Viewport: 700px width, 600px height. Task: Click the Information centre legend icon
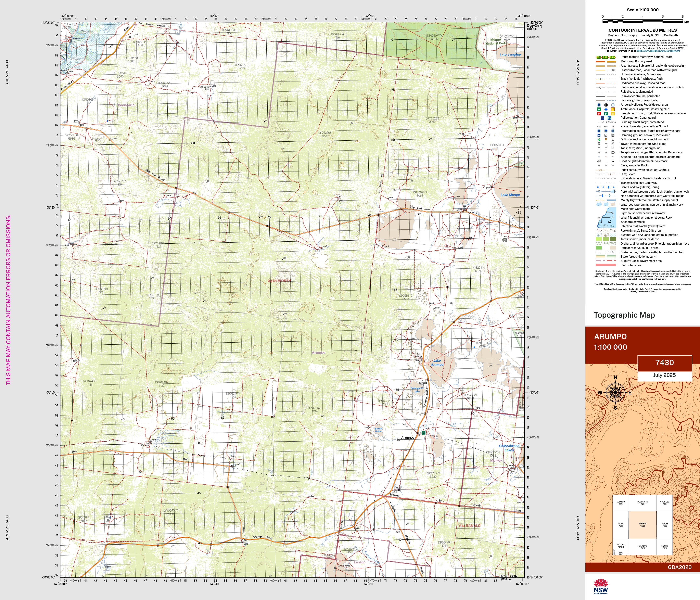coord(599,131)
